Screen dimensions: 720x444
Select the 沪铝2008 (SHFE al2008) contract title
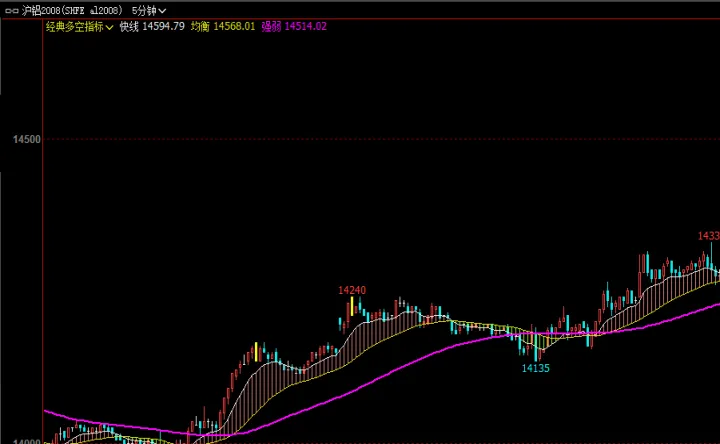[70, 9]
